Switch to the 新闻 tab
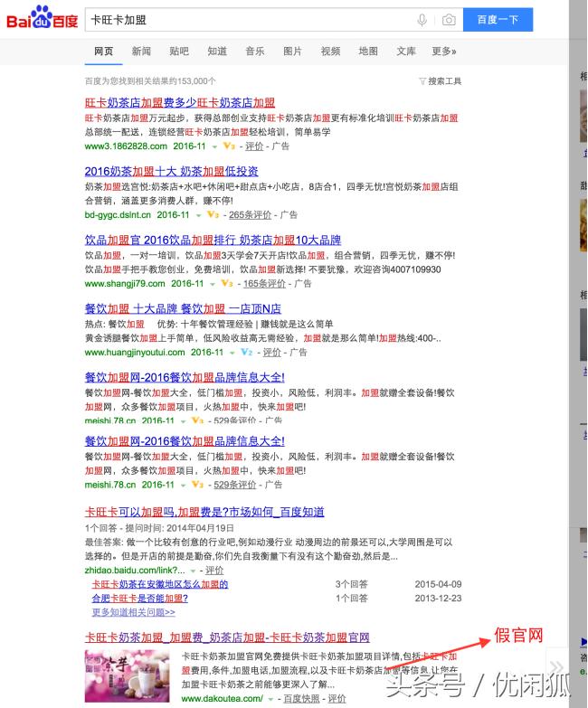 click(x=141, y=51)
